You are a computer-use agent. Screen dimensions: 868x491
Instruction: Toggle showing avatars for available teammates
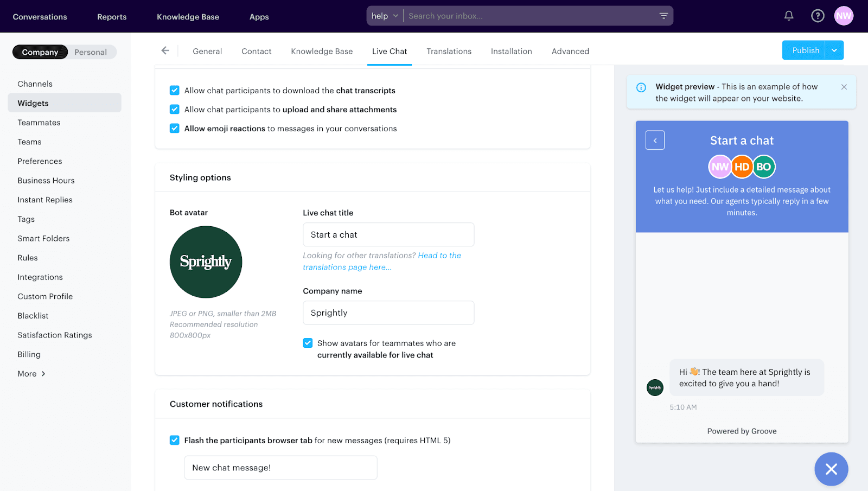click(x=308, y=343)
